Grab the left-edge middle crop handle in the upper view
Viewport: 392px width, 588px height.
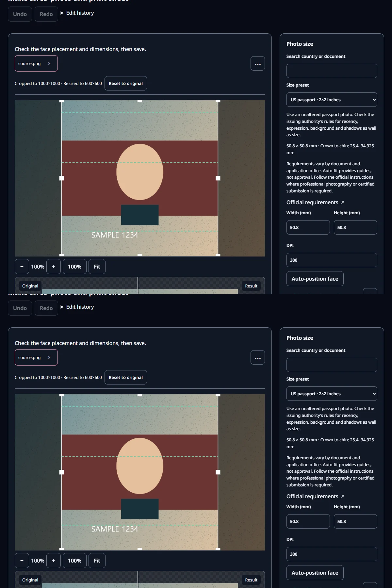tap(61, 178)
